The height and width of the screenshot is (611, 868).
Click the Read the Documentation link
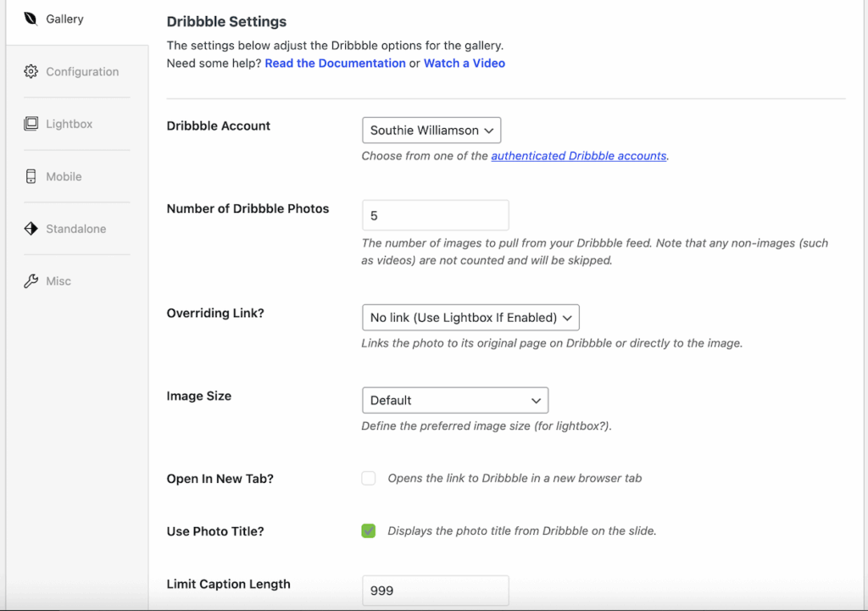[x=335, y=63]
